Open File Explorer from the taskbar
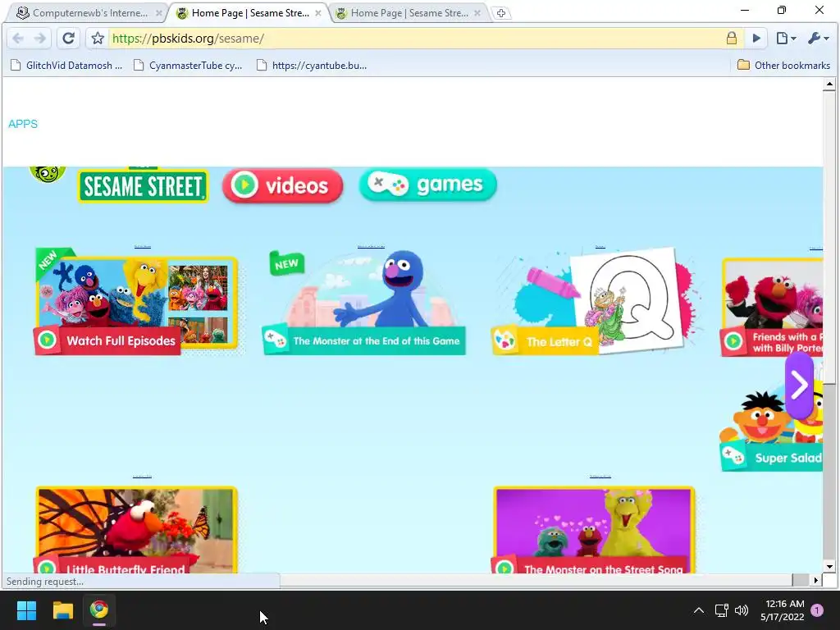This screenshot has width=840, height=630. click(62, 610)
